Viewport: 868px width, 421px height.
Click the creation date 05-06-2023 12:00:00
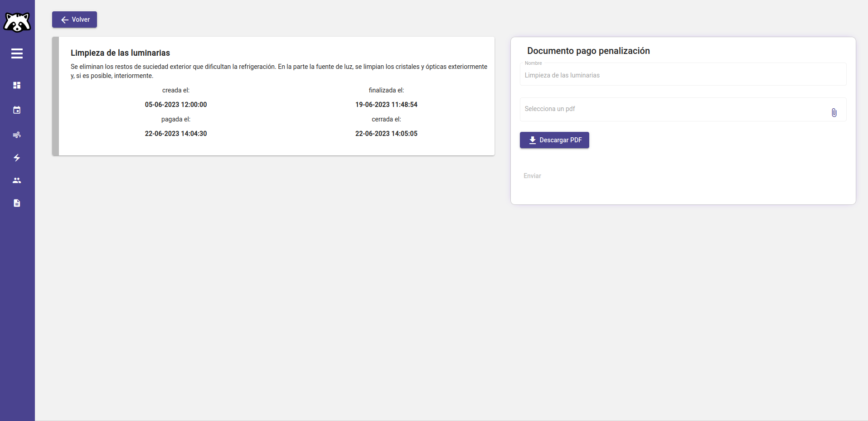(176, 105)
